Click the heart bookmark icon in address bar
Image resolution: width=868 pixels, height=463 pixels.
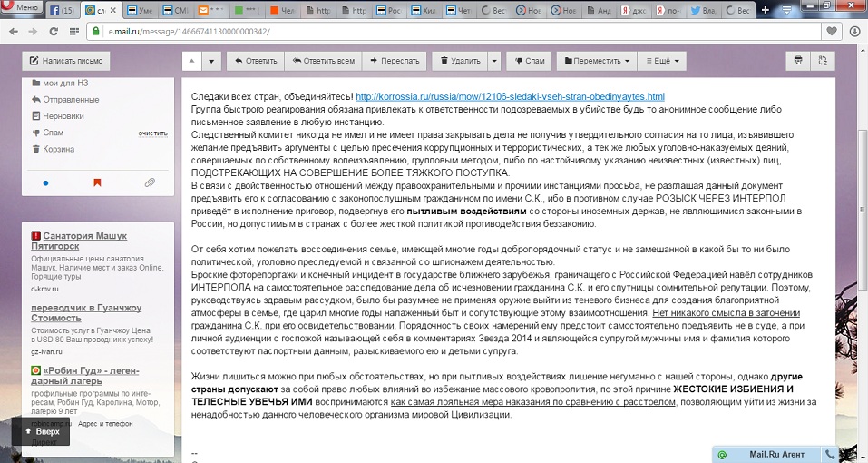pyautogui.click(x=830, y=30)
